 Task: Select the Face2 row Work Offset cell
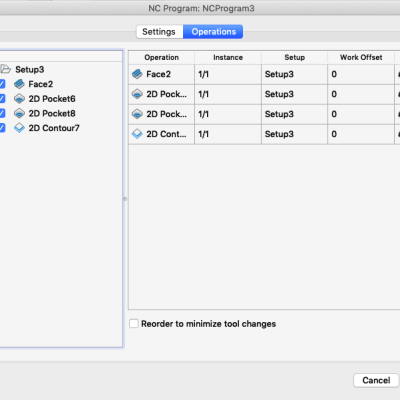coord(361,74)
